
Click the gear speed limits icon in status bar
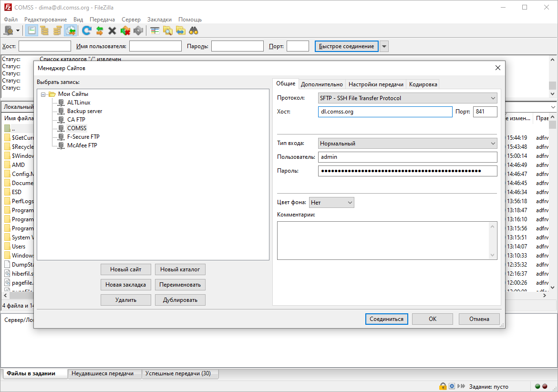[x=452, y=386]
